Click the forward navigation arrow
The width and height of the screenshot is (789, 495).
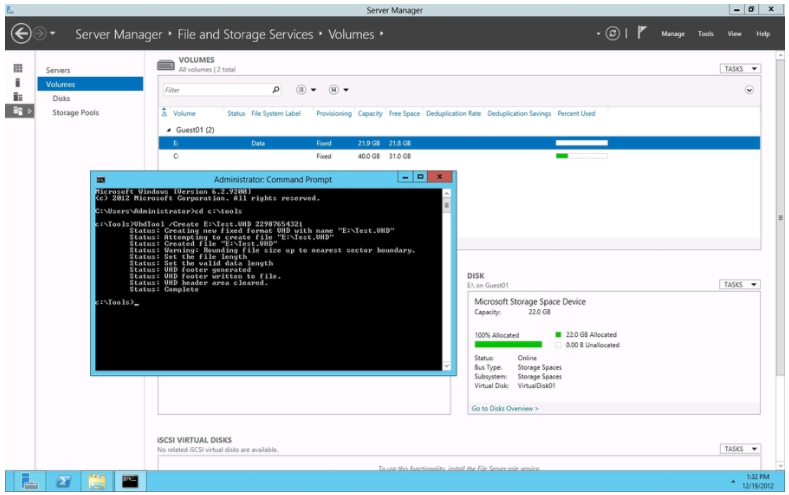[40, 34]
